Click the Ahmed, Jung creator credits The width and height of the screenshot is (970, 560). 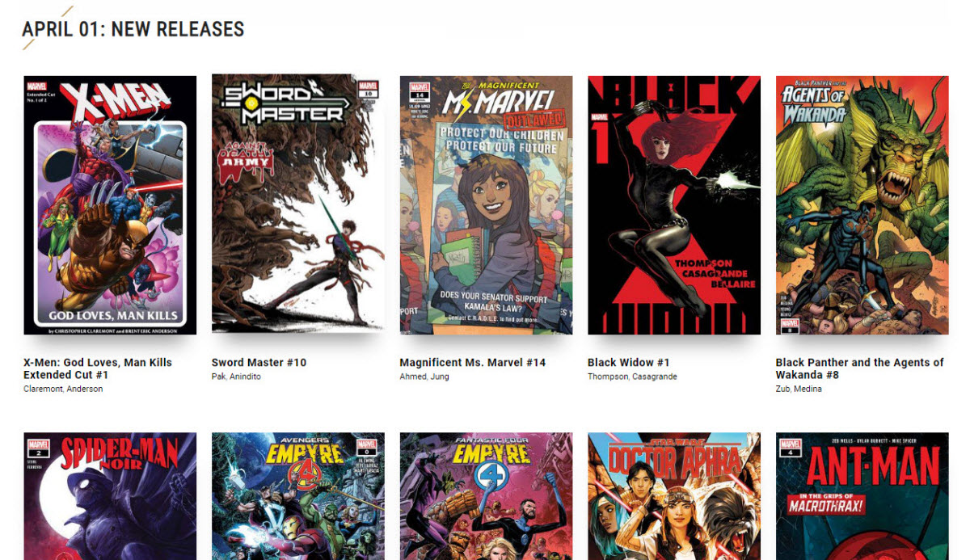pos(424,377)
